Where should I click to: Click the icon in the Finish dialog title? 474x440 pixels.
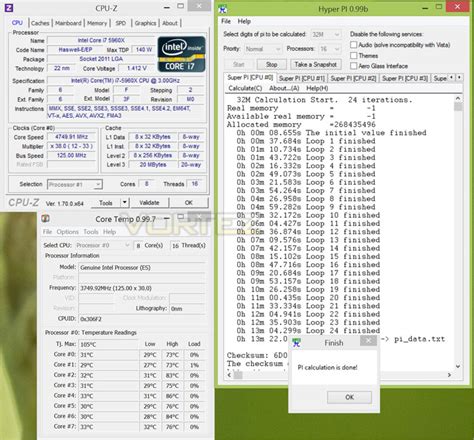pyautogui.click(x=296, y=342)
